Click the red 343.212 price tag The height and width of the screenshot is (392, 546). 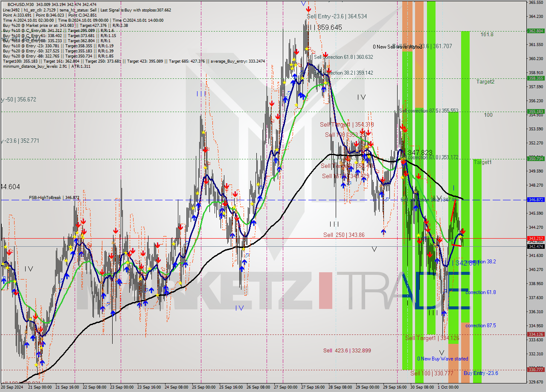(x=536, y=238)
